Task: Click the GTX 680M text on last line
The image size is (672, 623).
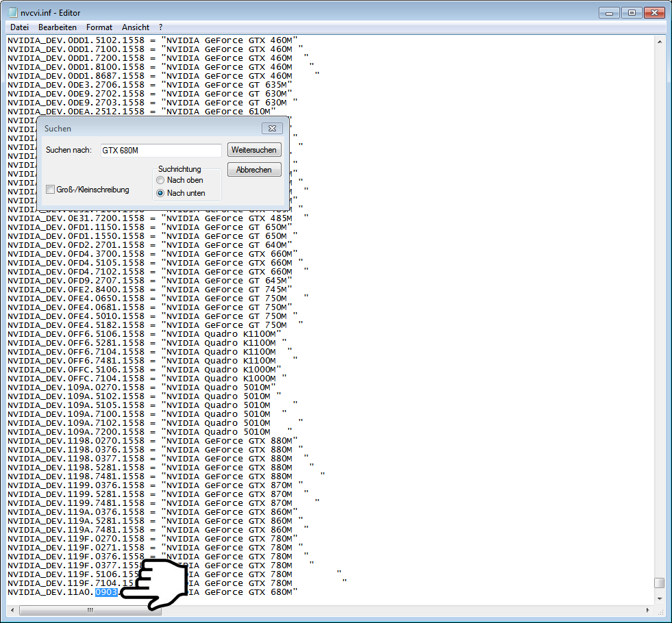Action: point(271,592)
